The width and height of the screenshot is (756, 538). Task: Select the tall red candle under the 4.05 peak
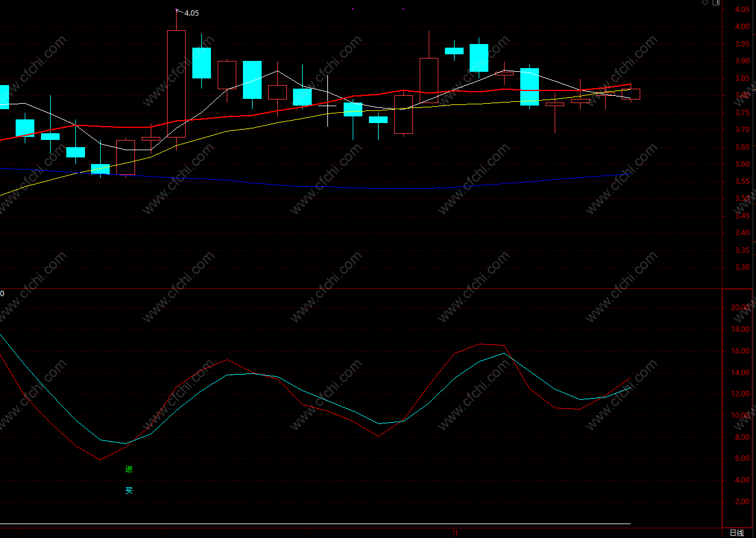click(x=176, y=84)
